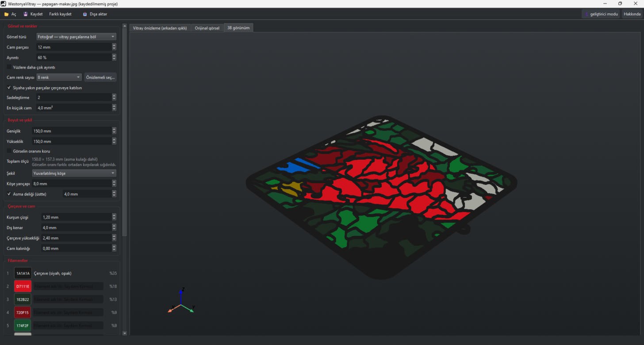Click the Dış kenar value field
This screenshot has width=644, height=345.
[76, 228]
